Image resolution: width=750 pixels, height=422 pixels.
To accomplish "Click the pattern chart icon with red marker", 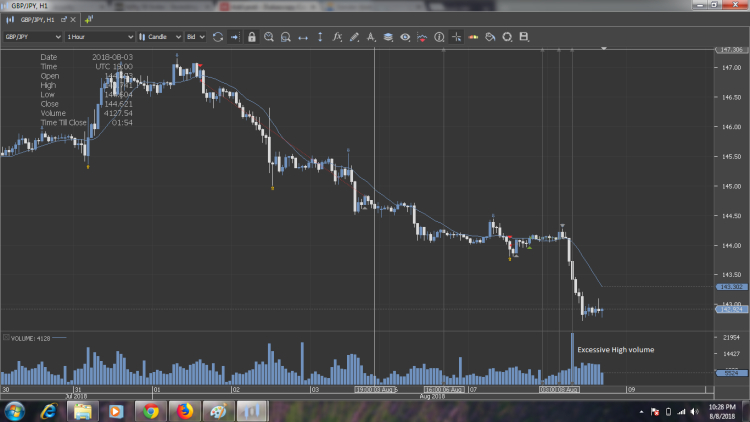I will click(x=422, y=37).
